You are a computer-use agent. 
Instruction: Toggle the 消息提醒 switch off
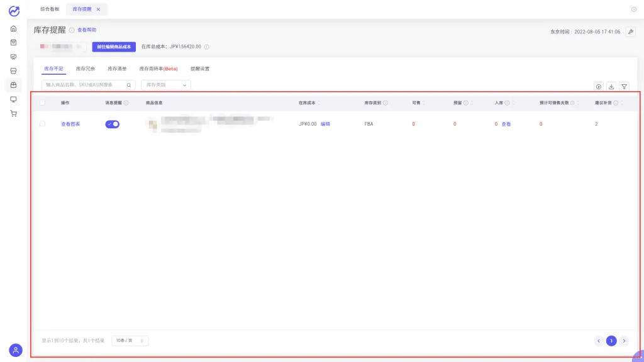(x=112, y=124)
